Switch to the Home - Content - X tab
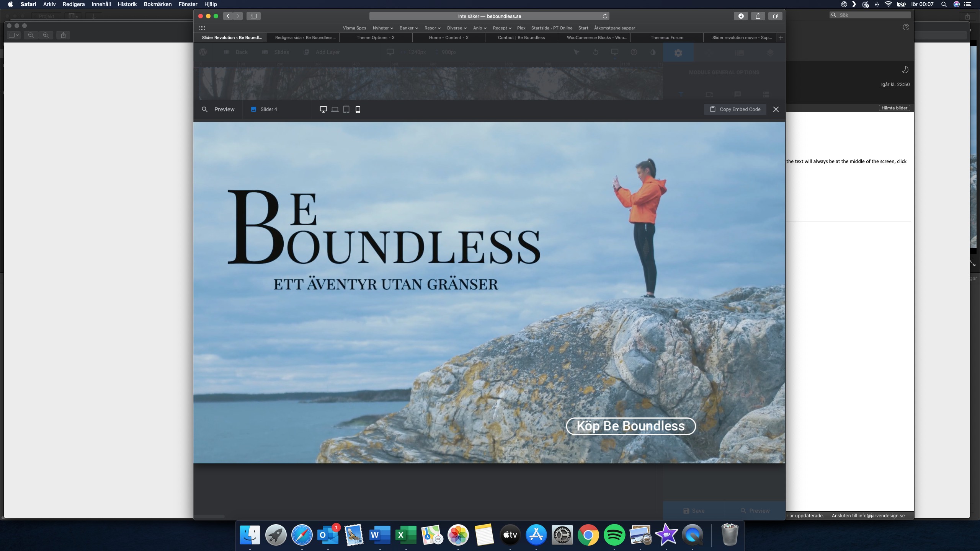This screenshot has height=551, width=980. [x=449, y=37]
